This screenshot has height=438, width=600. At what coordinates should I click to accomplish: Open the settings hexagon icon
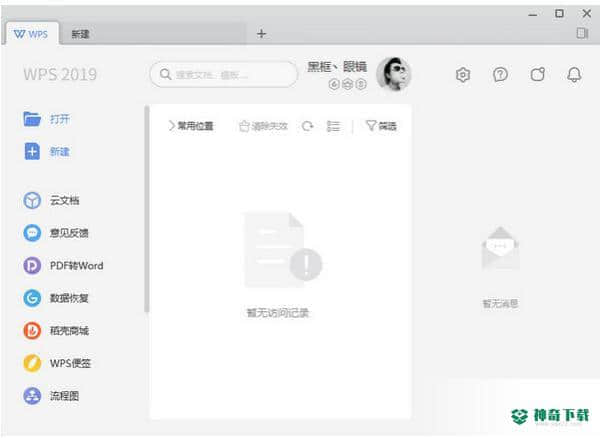coord(463,75)
